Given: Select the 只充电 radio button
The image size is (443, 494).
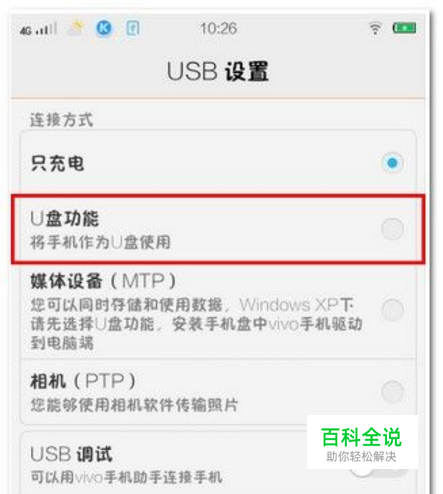Looking at the screenshot, I should pos(392,163).
